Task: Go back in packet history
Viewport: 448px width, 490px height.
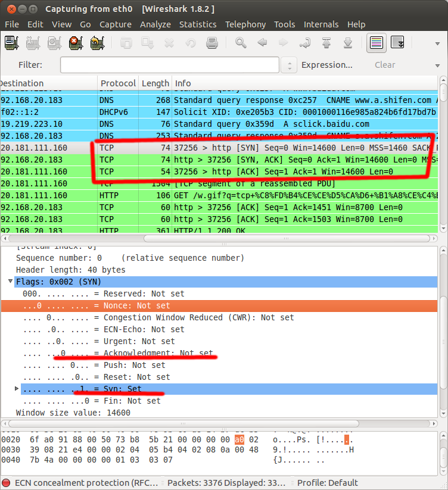Action: click(x=262, y=42)
